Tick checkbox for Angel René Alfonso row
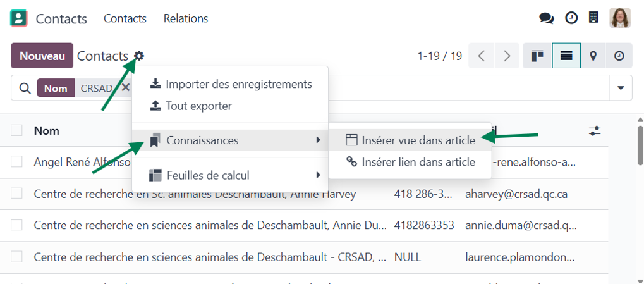The width and height of the screenshot is (644, 284). click(x=16, y=162)
